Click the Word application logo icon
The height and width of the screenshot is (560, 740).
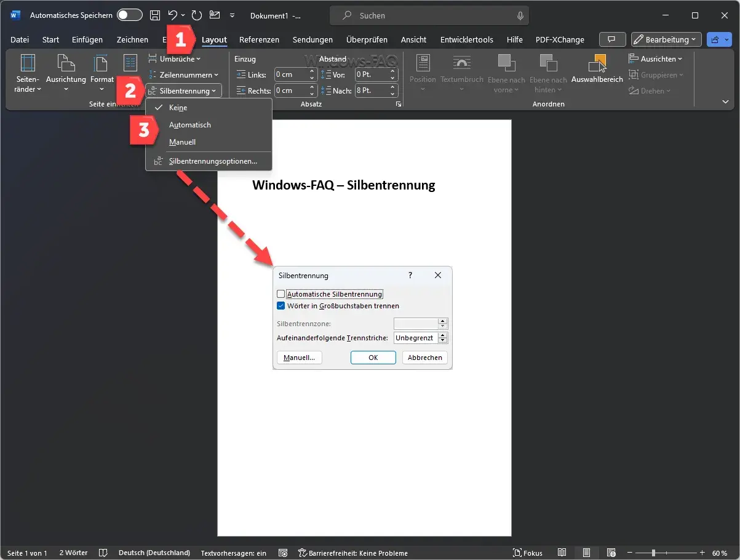[15, 15]
